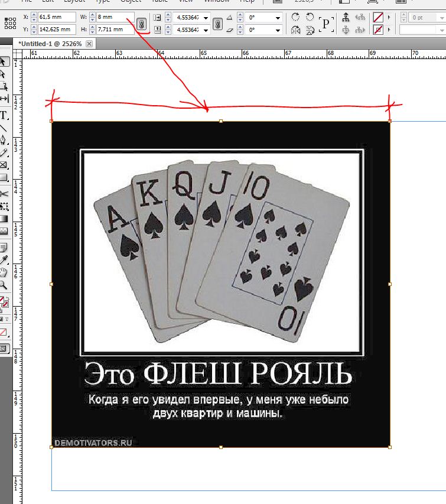Flip the object horizontally
446x504 pixels.
click(x=295, y=30)
